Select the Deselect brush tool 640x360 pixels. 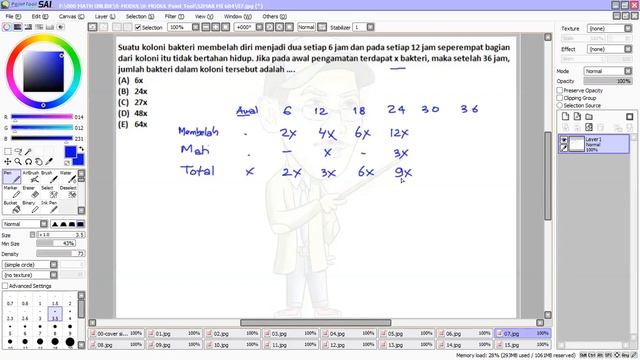tap(68, 192)
